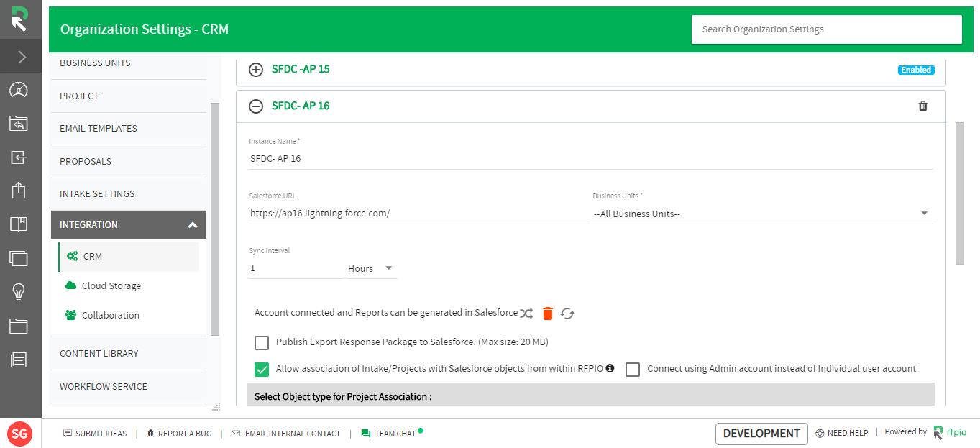Click the shuffle icon next to account connected
Screen dimensions: 980x448
[527, 314]
